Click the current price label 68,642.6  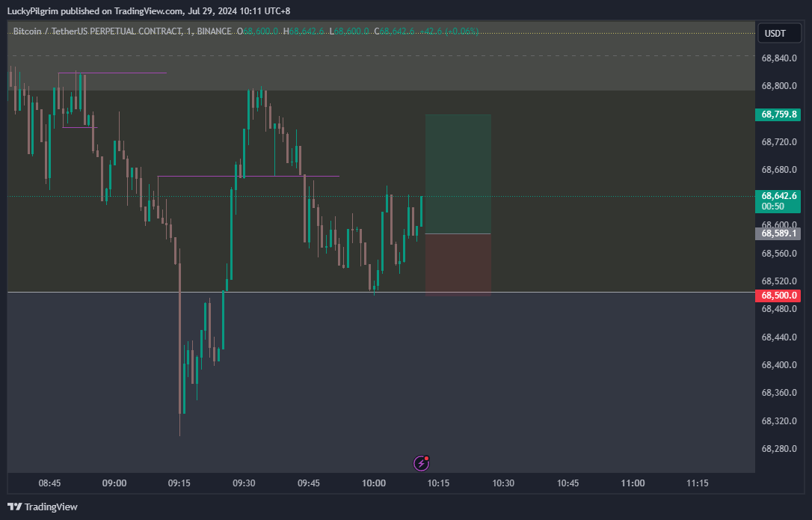(778, 196)
